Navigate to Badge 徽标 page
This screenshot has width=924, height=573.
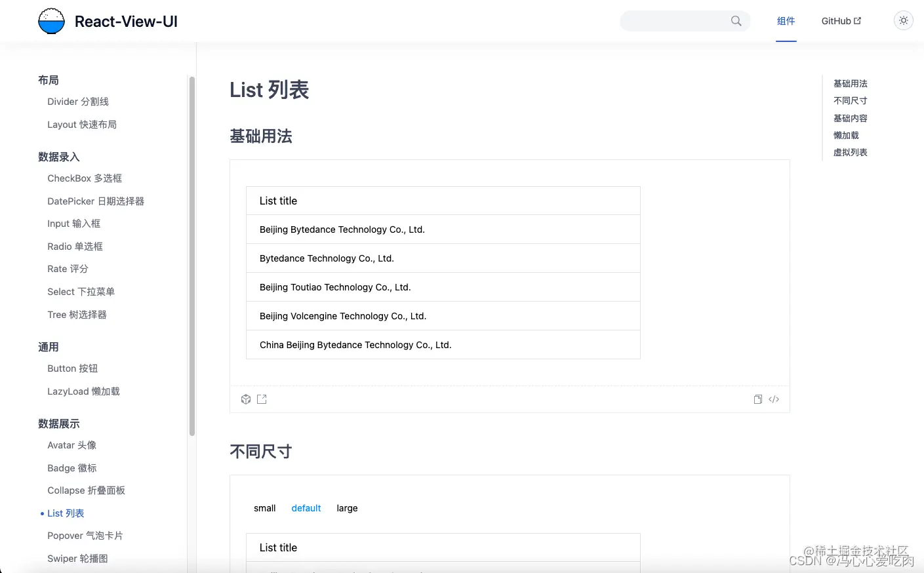point(71,468)
